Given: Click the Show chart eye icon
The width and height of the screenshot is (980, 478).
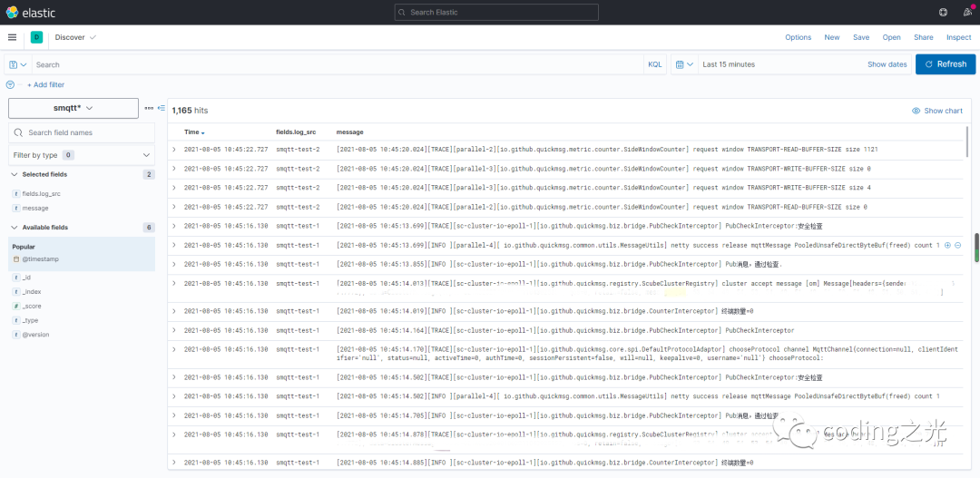Looking at the screenshot, I should [916, 111].
